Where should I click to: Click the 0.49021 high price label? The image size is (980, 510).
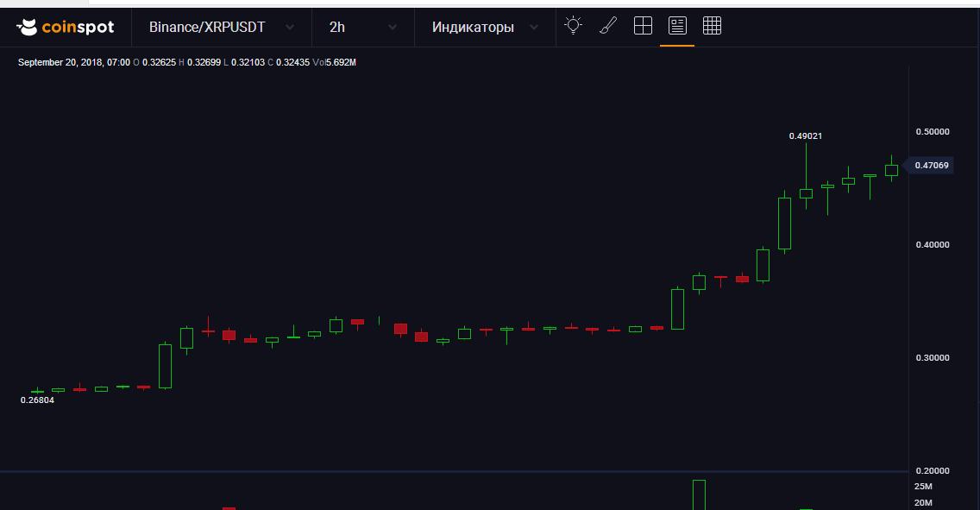click(806, 135)
